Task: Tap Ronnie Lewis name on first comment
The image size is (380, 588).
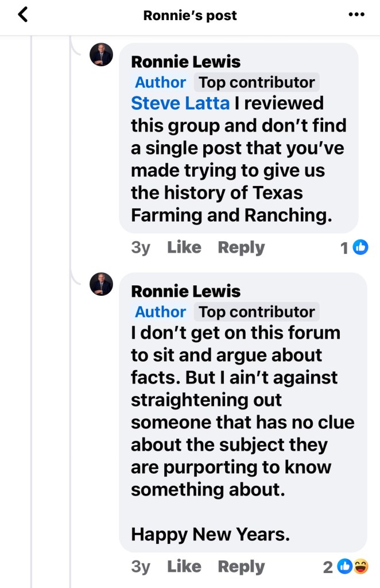Action: click(x=186, y=61)
